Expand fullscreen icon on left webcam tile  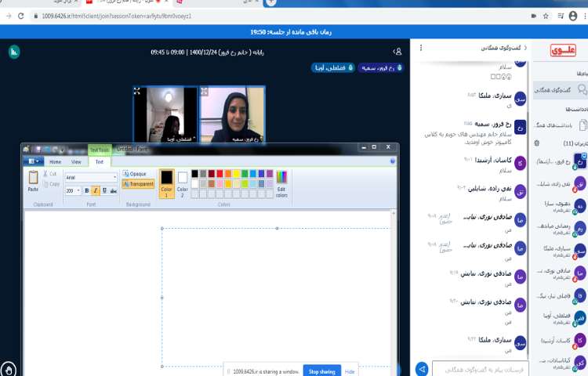[x=137, y=91]
